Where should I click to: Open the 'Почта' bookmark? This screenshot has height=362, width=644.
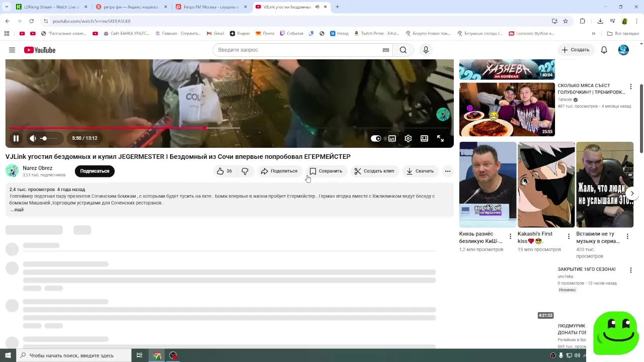(x=265, y=34)
